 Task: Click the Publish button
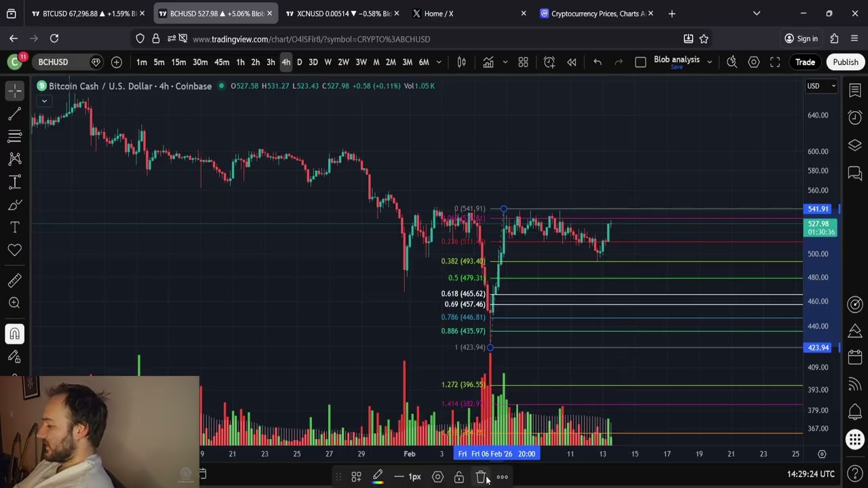coord(846,62)
